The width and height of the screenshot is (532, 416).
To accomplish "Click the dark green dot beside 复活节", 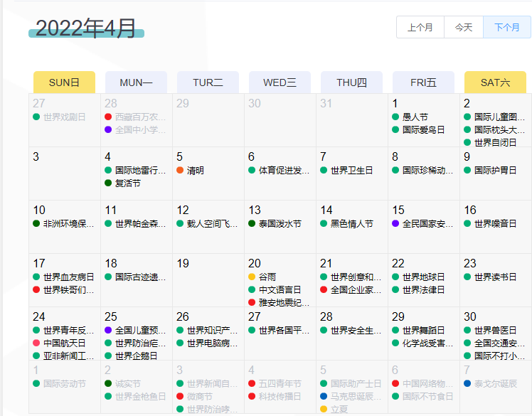I will click(108, 183).
